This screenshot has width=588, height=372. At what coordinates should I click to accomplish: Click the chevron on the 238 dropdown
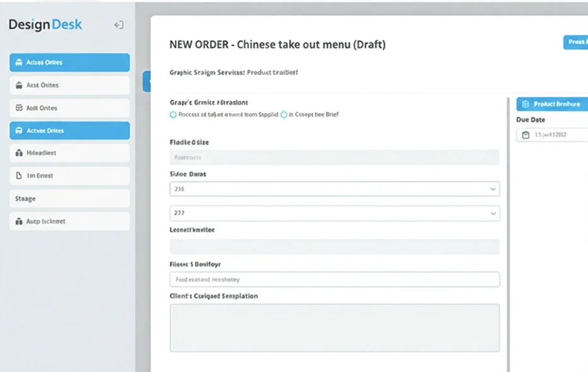(x=493, y=189)
